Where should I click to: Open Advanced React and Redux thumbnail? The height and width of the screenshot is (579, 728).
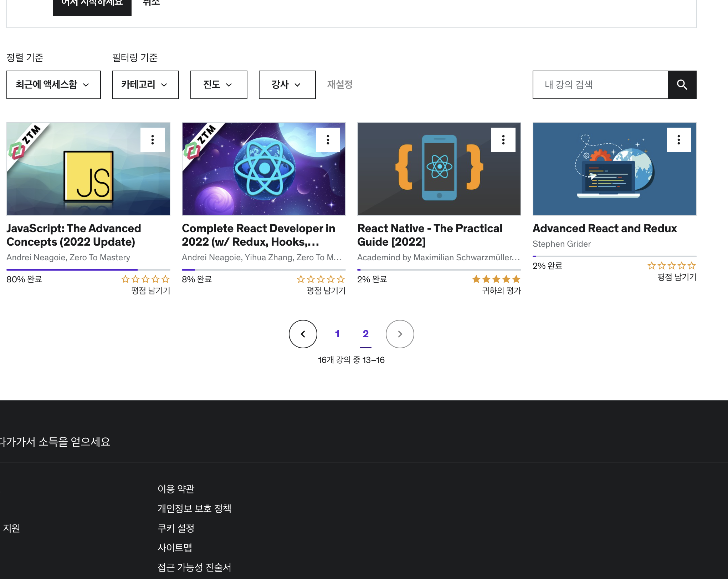tap(615, 169)
